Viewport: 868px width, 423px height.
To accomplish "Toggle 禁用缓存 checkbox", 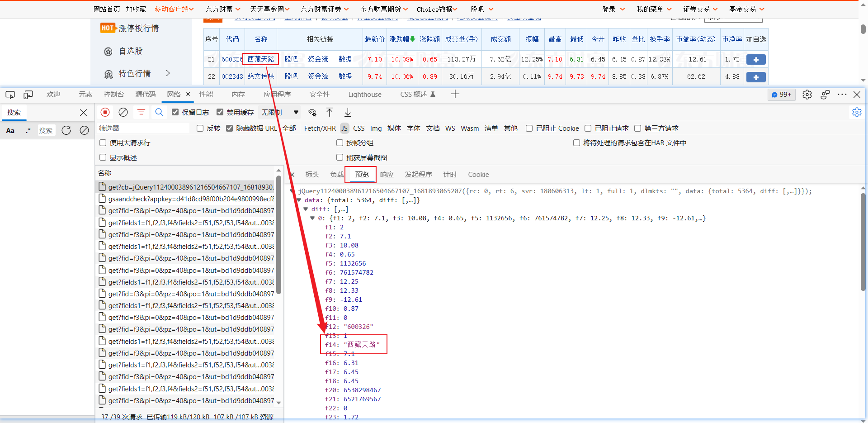I will pyautogui.click(x=220, y=112).
